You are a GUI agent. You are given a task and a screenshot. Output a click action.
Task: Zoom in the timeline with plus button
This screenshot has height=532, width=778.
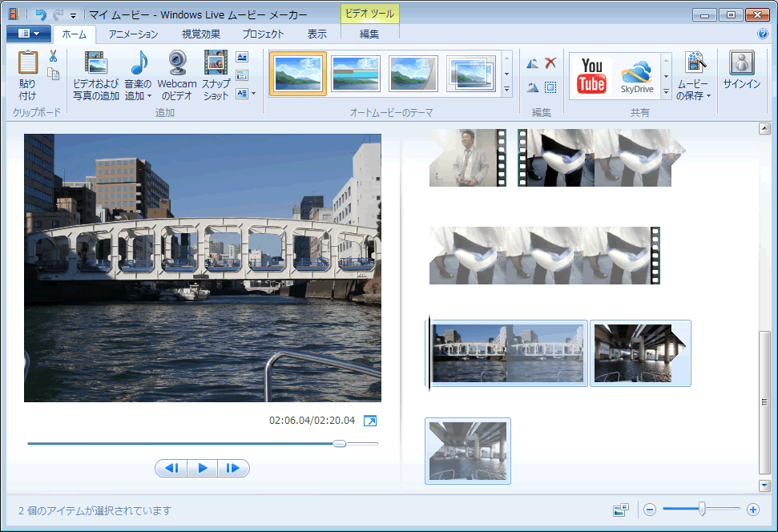(752, 510)
